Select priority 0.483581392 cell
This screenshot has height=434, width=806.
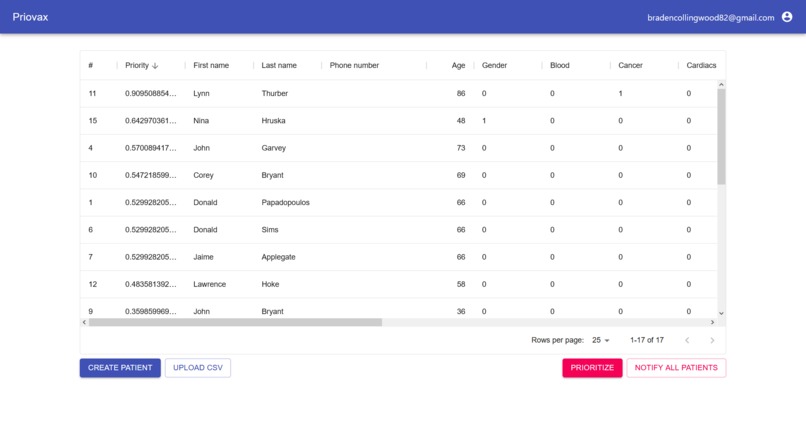(x=151, y=284)
